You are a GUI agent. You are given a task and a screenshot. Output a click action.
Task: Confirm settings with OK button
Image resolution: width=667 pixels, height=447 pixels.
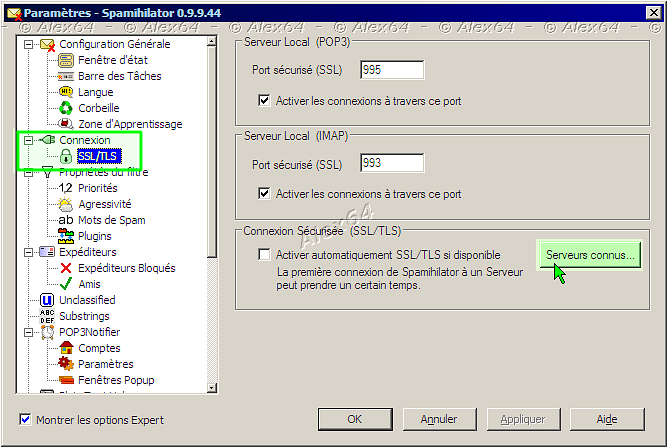[x=355, y=419]
